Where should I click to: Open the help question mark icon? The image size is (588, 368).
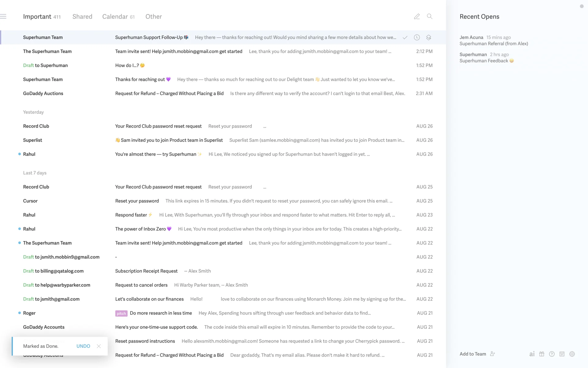point(552,354)
